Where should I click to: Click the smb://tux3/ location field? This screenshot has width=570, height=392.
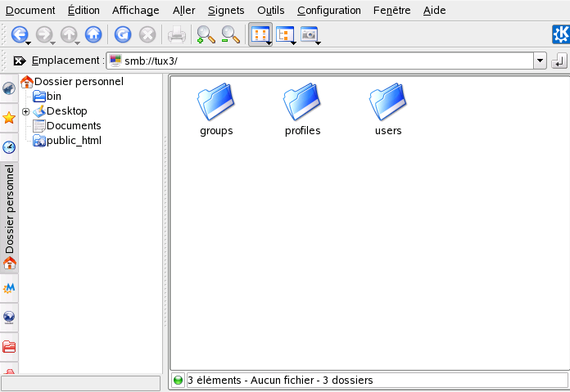[320, 61]
